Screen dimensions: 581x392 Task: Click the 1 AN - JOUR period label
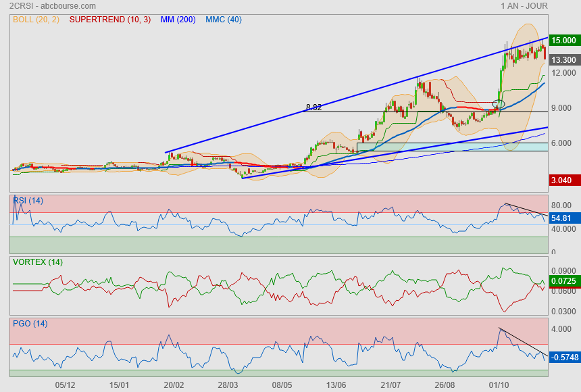click(524, 6)
